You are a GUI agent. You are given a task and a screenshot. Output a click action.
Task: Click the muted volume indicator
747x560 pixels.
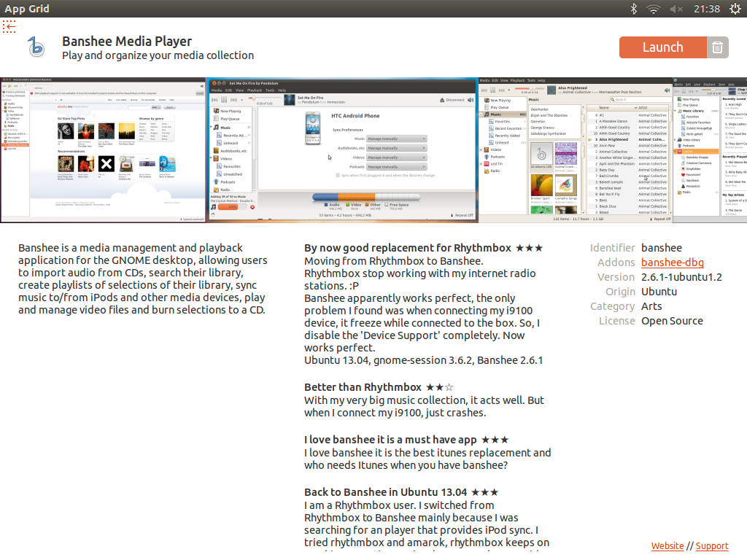(x=676, y=9)
